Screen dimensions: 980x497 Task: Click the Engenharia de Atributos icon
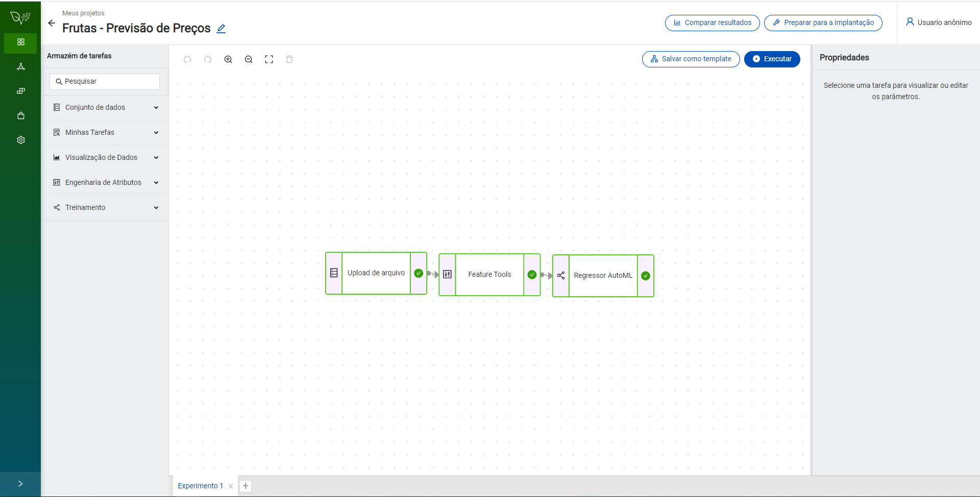[x=57, y=183]
